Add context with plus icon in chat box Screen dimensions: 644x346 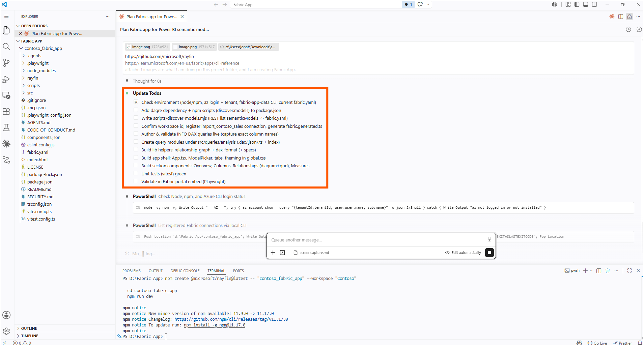click(x=273, y=253)
